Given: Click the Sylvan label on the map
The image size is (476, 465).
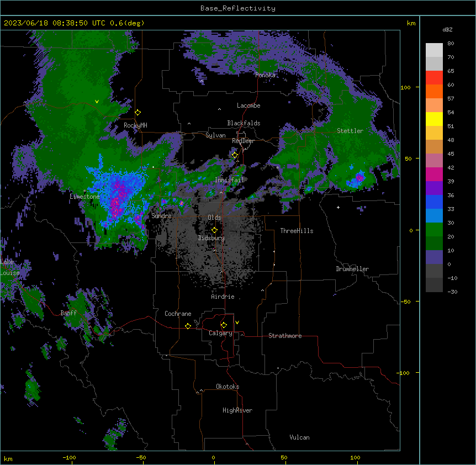Looking at the screenshot, I should (215, 135).
